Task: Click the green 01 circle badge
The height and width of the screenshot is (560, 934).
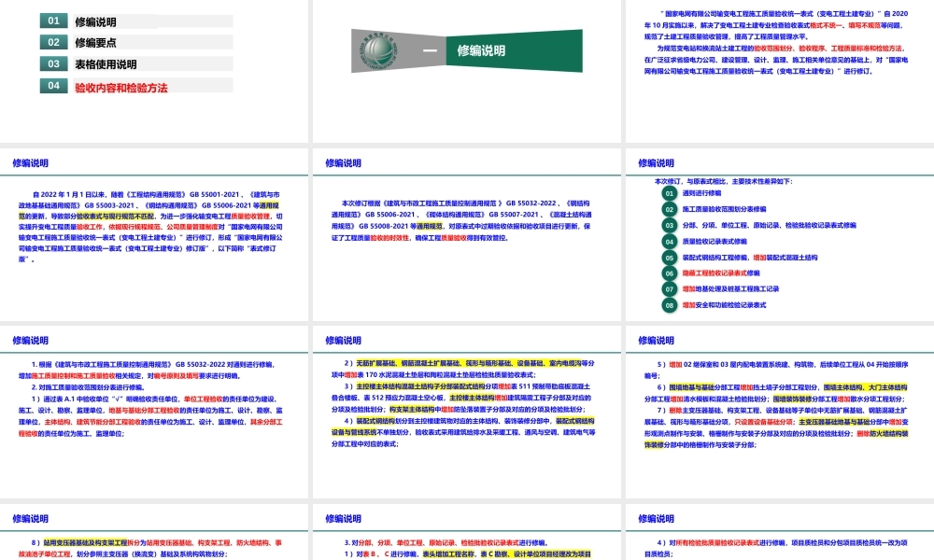Action: tap(669, 193)
